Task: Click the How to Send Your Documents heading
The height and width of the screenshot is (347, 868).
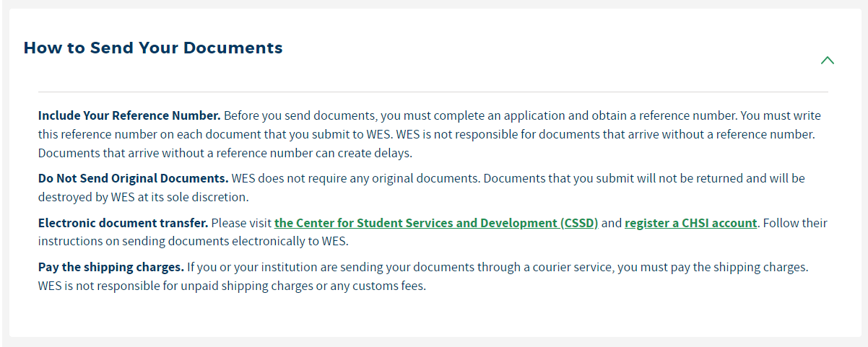Action: 153,48
